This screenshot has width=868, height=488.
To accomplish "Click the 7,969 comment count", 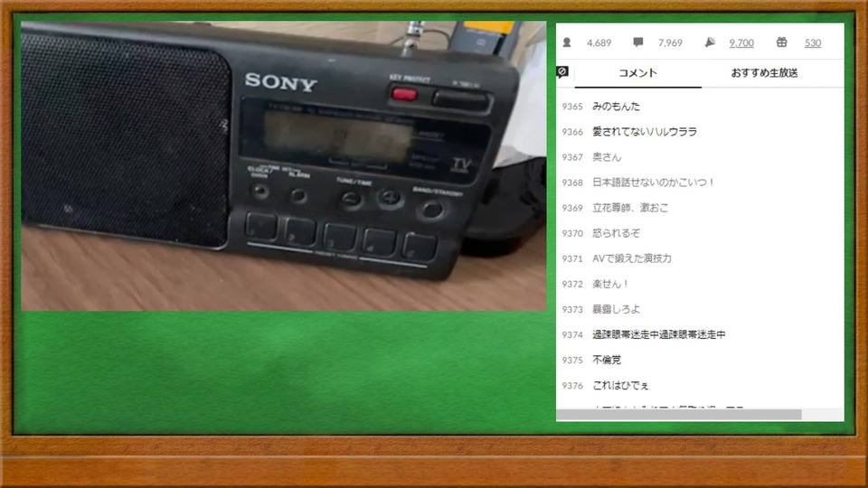I will pyautogui.click(x=670, y=42).
